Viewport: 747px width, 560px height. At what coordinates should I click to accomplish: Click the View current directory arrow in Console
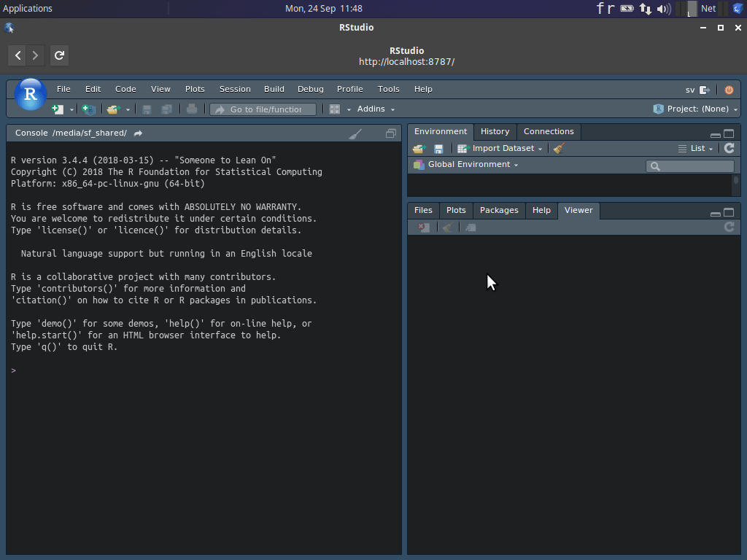pyautogui.click(x=138, y=133)
